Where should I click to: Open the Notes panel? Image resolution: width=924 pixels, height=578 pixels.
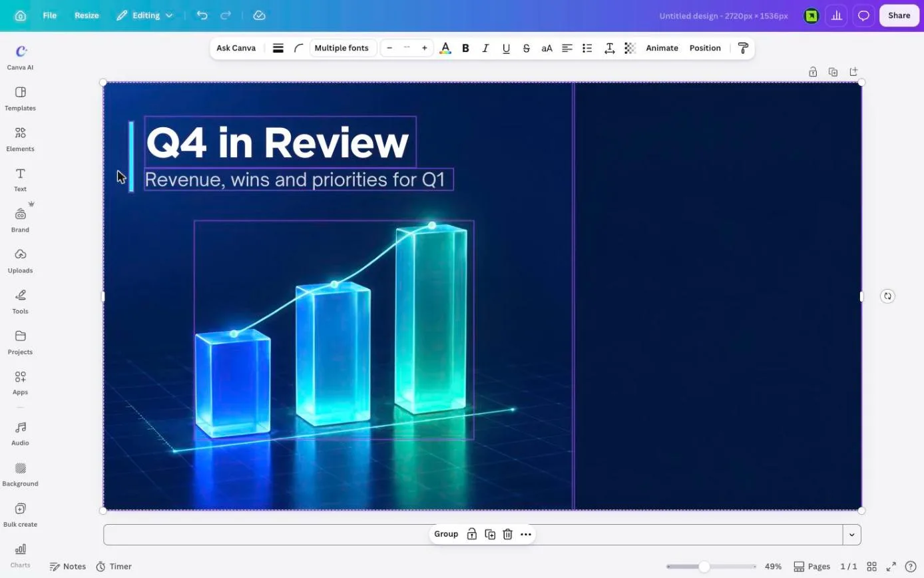coord(68,567)
